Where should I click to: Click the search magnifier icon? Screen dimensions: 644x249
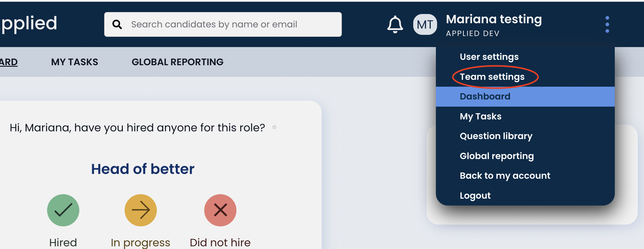click(117, 24)
